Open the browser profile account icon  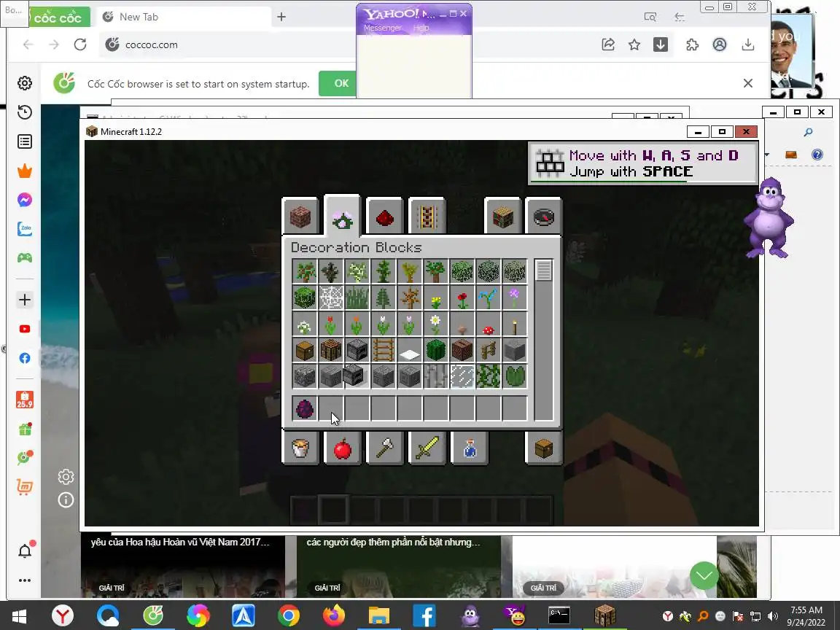(x=720, y=44)
